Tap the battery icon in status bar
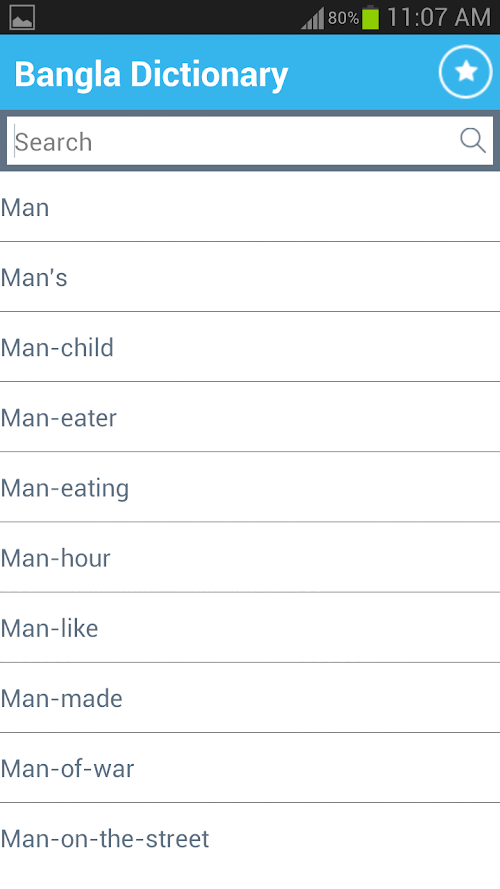This screenshot has height=889, width=500. pyautogui.click(x=370, y=17)
